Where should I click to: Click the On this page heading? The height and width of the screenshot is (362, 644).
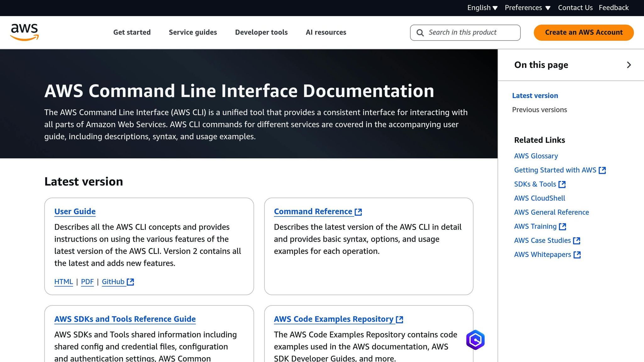tap(541, 65)
